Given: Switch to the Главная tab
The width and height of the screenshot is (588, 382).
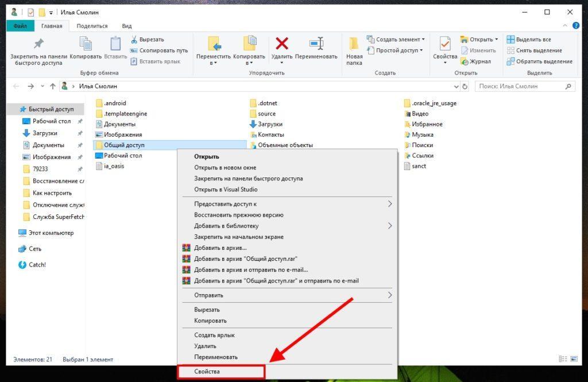Looking at the screenshot, I should pyautogui.click(x=52, y=26).
